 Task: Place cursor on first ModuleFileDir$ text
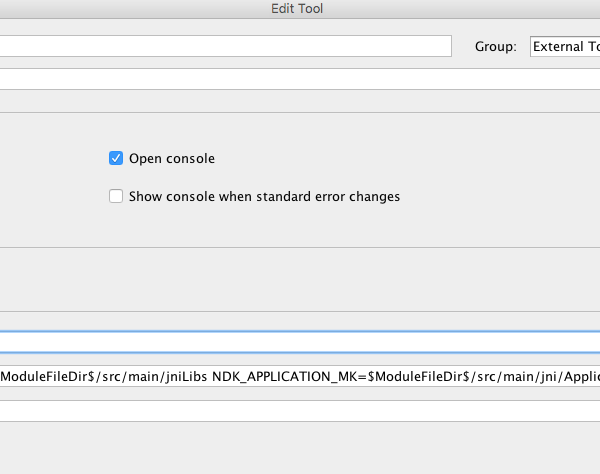(x=47, y=377)
